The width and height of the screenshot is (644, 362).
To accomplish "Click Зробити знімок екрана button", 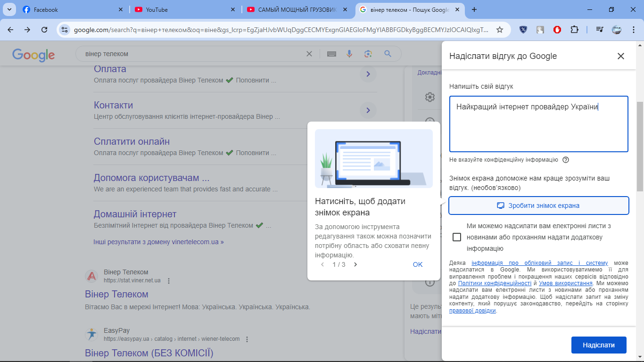I will click(x=538, y=206).
